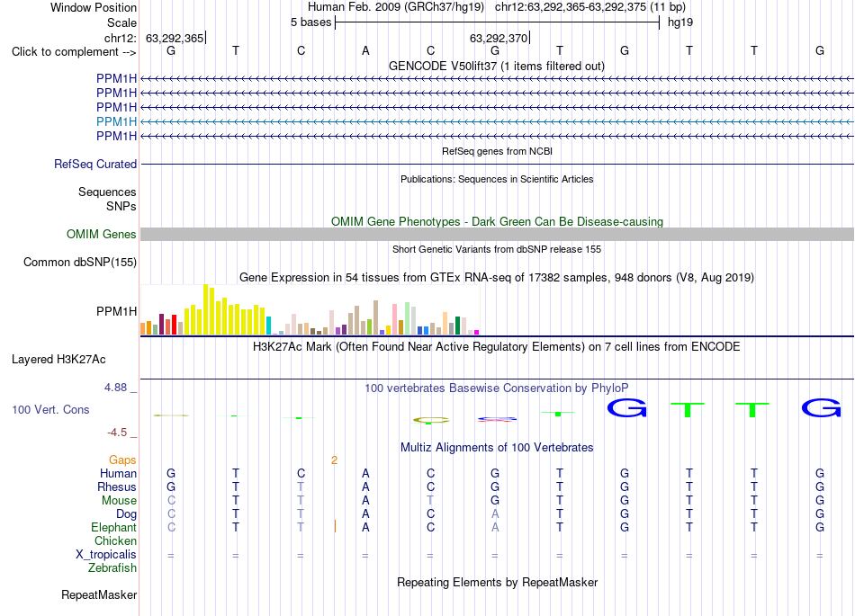Image resolution: width=855 pixels, height=616 pixels.
Task: Click the -4.5 PhyloP lower limit
Action: [117, 433]
